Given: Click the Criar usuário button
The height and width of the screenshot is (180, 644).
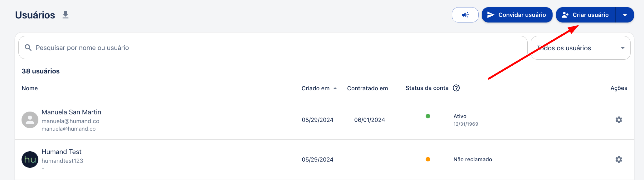Looking at the screenshot, I should (x=586, y=15).
